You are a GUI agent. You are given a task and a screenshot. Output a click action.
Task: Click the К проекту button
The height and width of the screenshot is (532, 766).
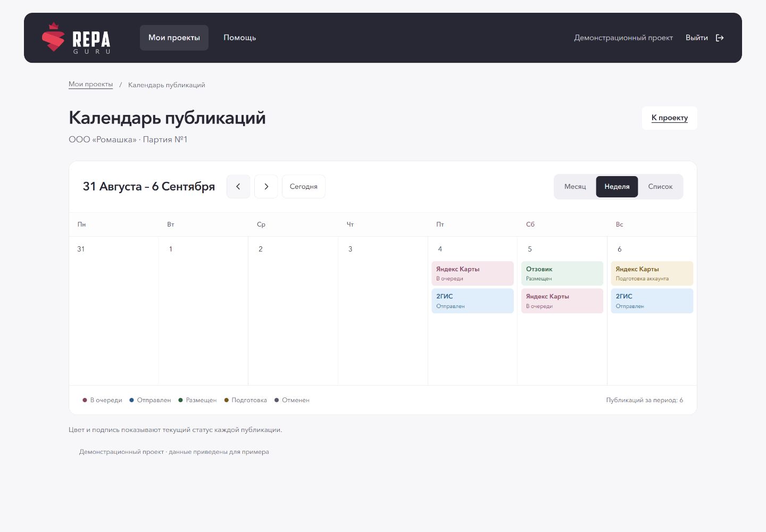coord(669,118)
